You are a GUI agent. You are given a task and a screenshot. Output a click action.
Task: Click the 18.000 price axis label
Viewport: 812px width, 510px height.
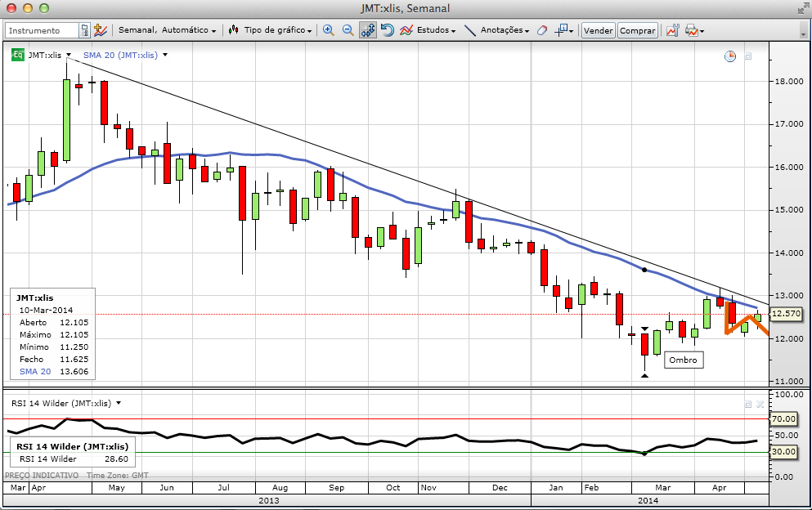tap(789, 81)
